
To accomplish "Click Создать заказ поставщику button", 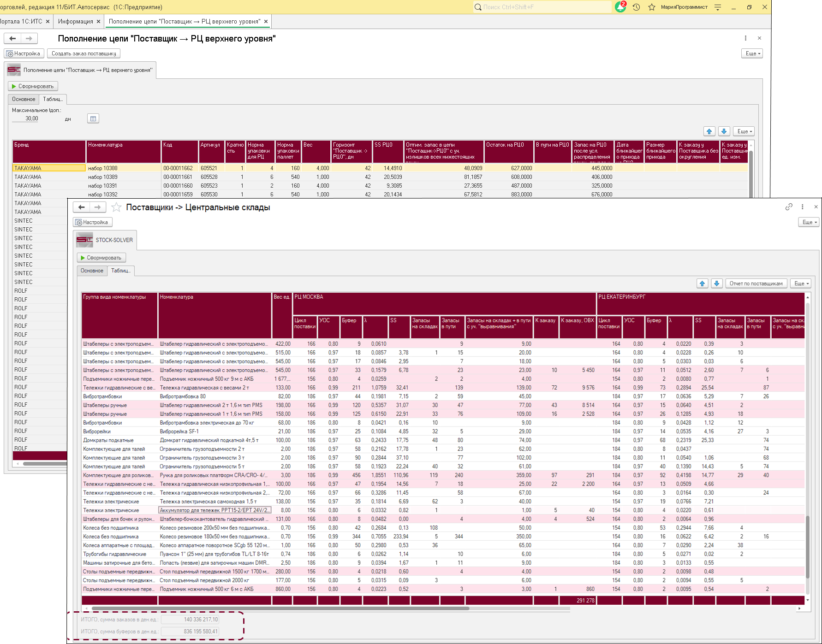I will point(83,53).
